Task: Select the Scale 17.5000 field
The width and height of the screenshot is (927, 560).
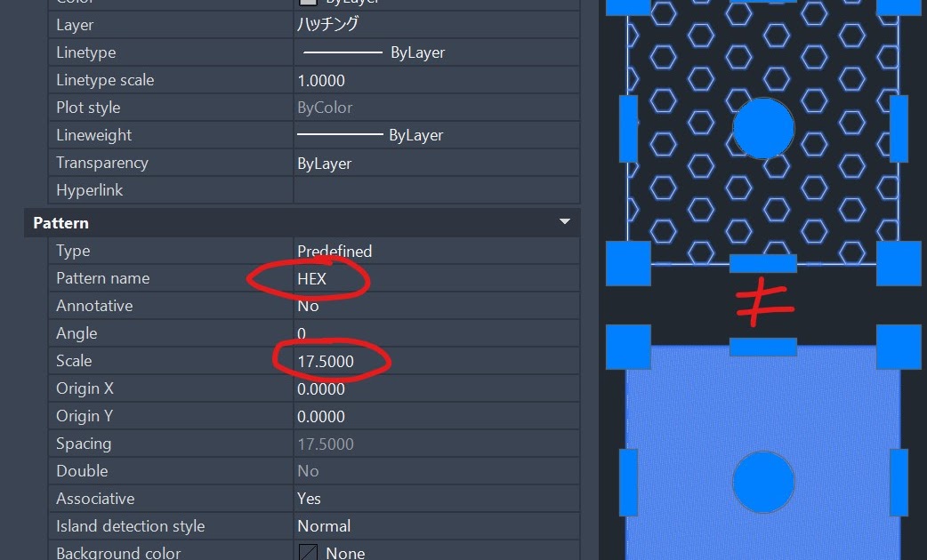Action: pos(436,361)
